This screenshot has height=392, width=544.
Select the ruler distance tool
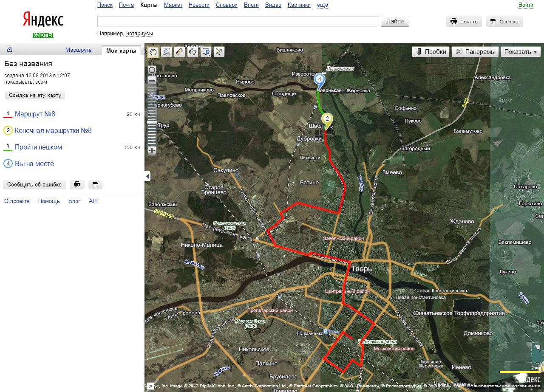179,52
